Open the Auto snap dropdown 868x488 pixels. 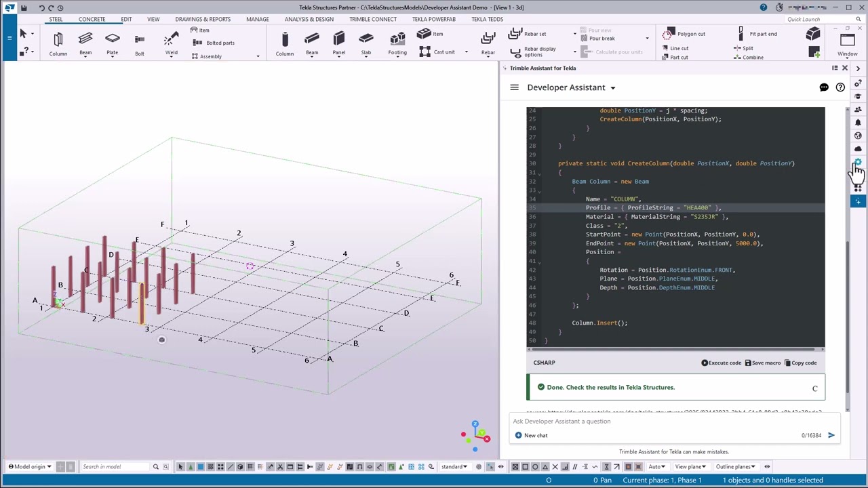(x=657, y=466)
